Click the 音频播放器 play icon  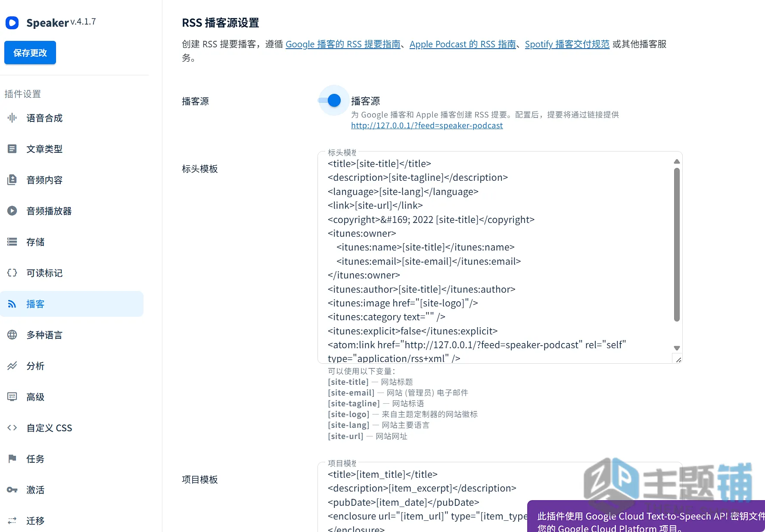pos(12,211)
